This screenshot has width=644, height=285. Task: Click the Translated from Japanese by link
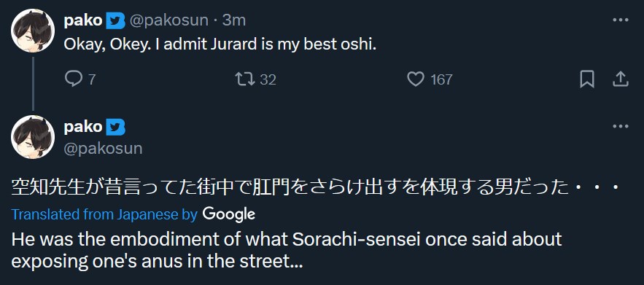[x=104, y=214]
